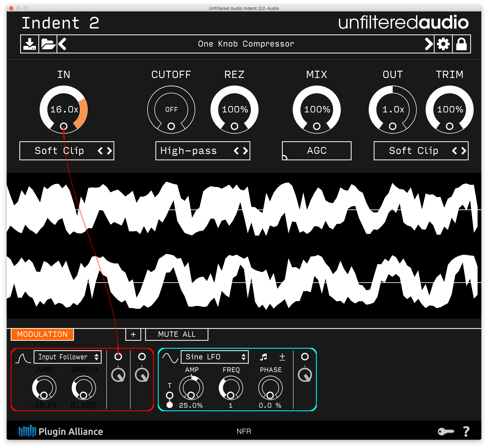The height and width of the screenshot is (448, 488).
Task: Click the NFR license text
Action: point(244,432)
